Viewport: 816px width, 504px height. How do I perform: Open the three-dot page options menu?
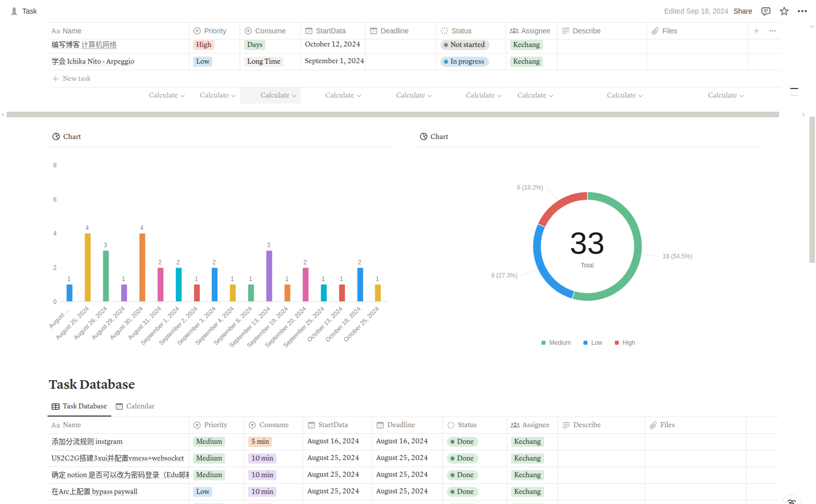(x=802, y=11)
